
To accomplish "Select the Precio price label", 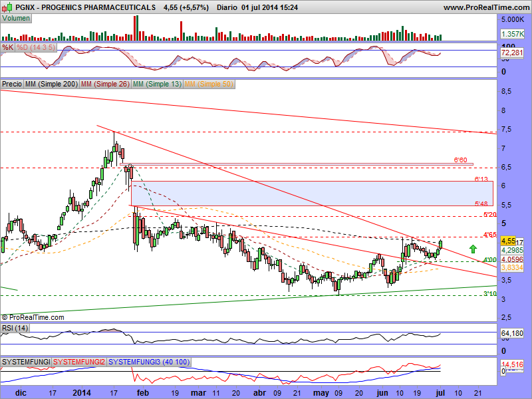I will [12, 84].
